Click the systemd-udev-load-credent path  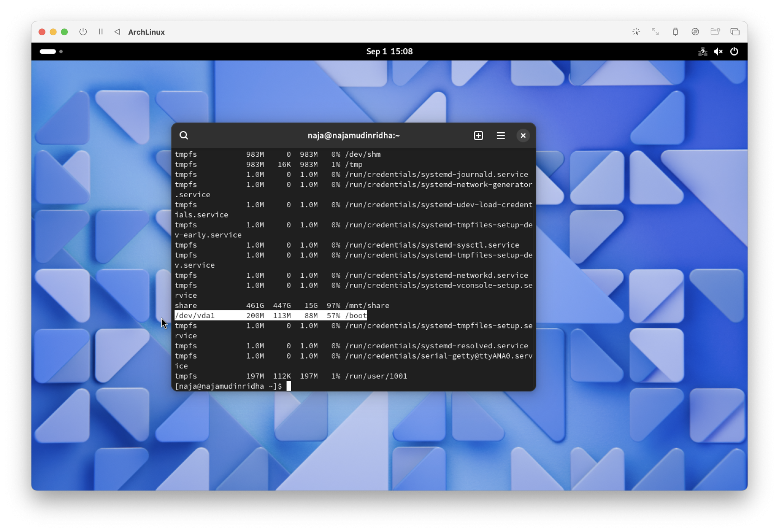439,205
